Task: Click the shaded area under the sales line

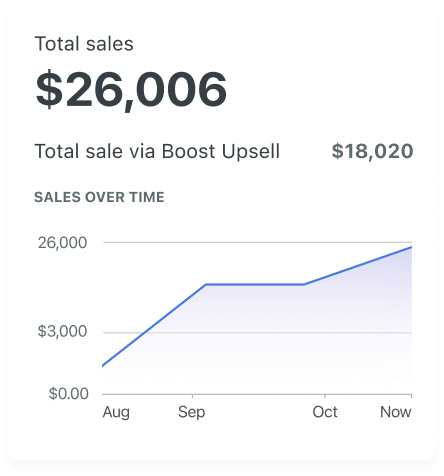Action: tap(267, 337)
